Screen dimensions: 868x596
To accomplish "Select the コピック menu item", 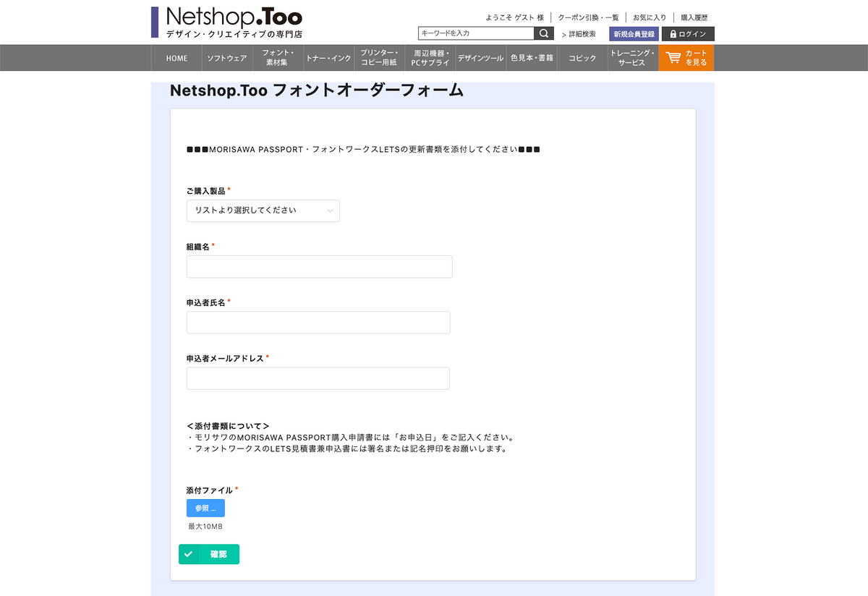I will pos(582,58).
